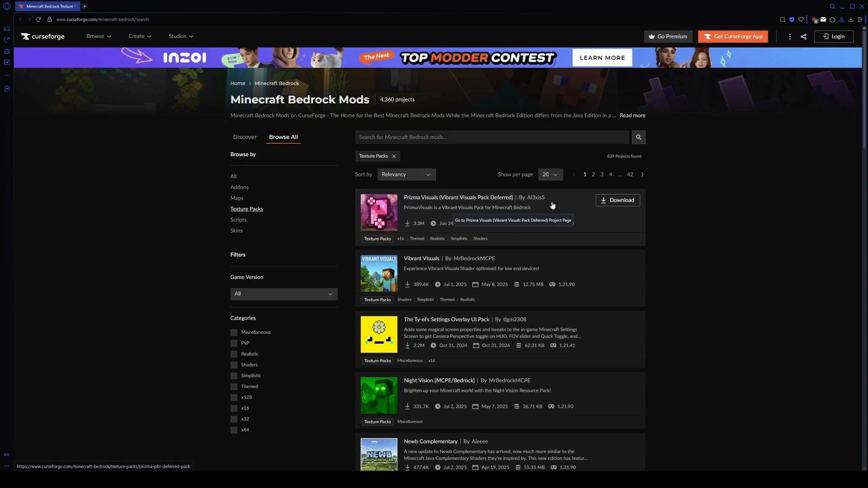Viewport: 868px width, 488px height.
Task: Click Read more description link
Action: tap(632, 116)
